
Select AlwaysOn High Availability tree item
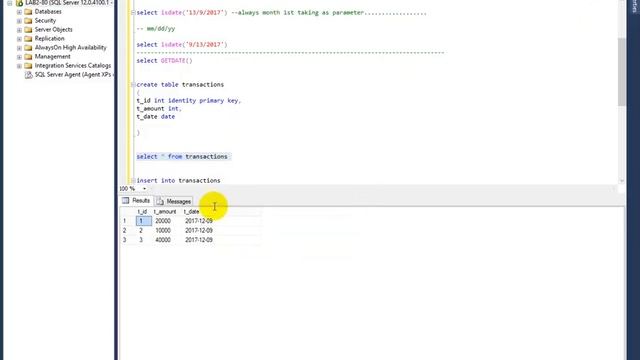(x=71, y=48)
